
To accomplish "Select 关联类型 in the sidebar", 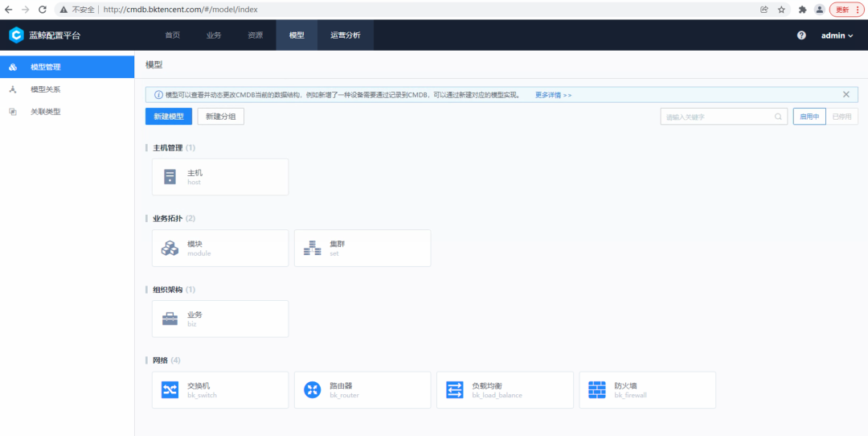I will (x=67, y=111).
